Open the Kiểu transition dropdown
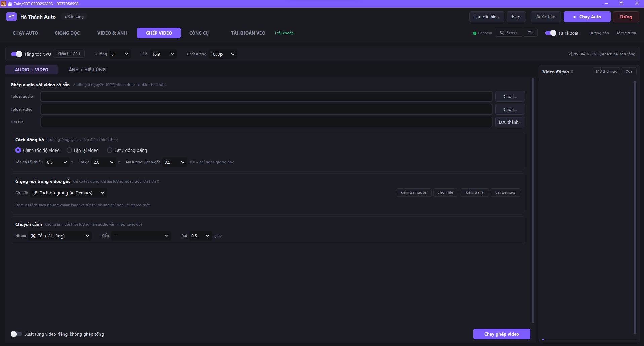Screen dimensions: 644x346 click(x=141, y=236)
